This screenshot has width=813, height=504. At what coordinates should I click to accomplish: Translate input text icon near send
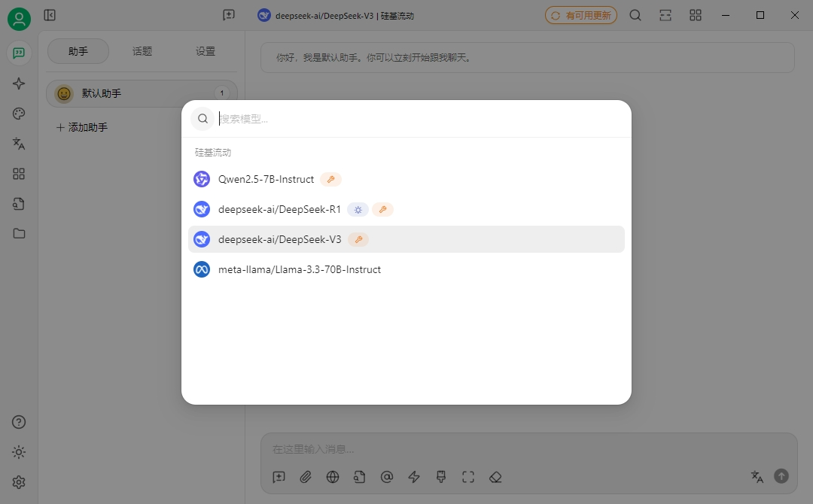[x=757, y=477]
